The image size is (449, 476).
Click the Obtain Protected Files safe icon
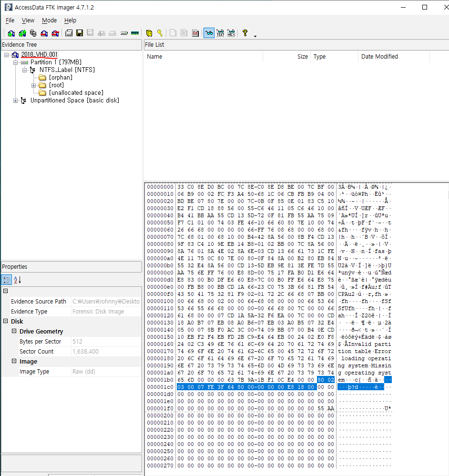[x=149, y=33]
